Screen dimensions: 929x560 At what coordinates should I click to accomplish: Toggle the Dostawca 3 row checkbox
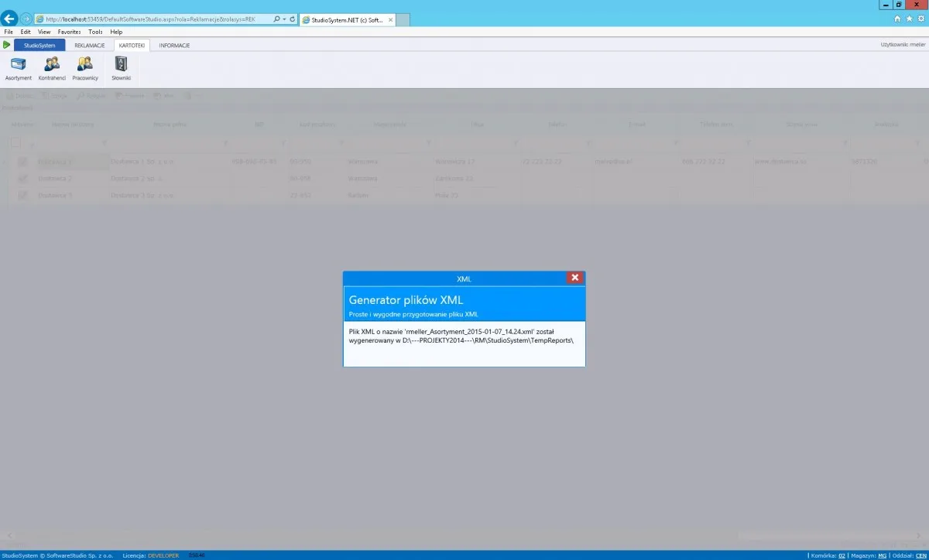click(x=22, y=194)
